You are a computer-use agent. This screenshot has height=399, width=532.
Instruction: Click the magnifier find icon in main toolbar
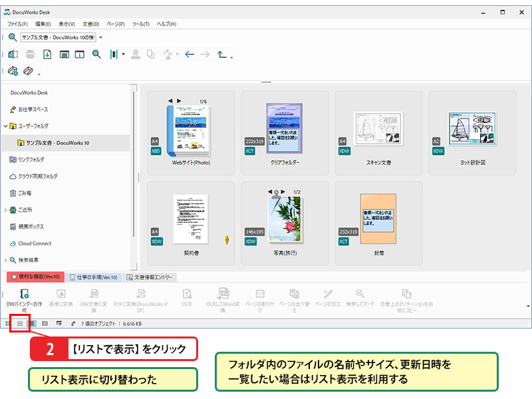pyautogui.click(x=96, y=55)
